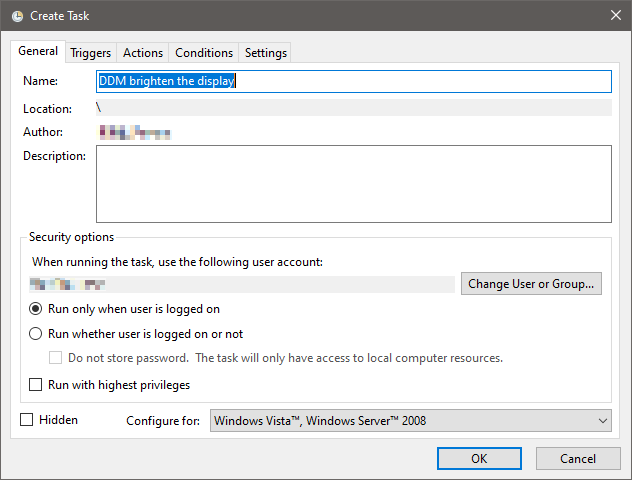Close the Create Task dialog
The image size is (632, 480).
coord(615,15)
